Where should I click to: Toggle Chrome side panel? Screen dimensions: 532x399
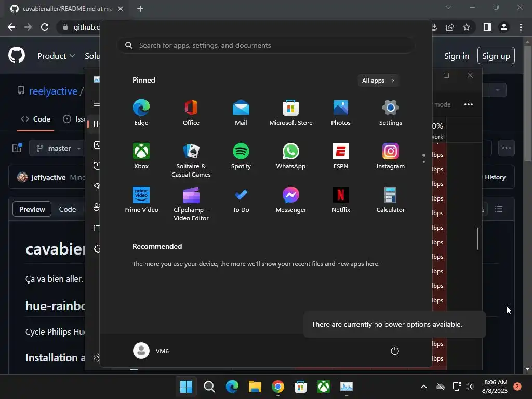coord(487,27)
